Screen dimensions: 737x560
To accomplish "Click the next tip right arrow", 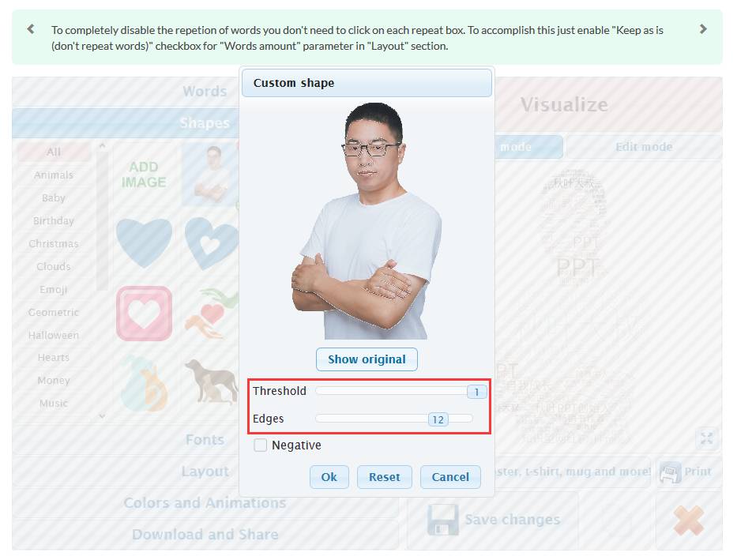I will coord(703,29).
